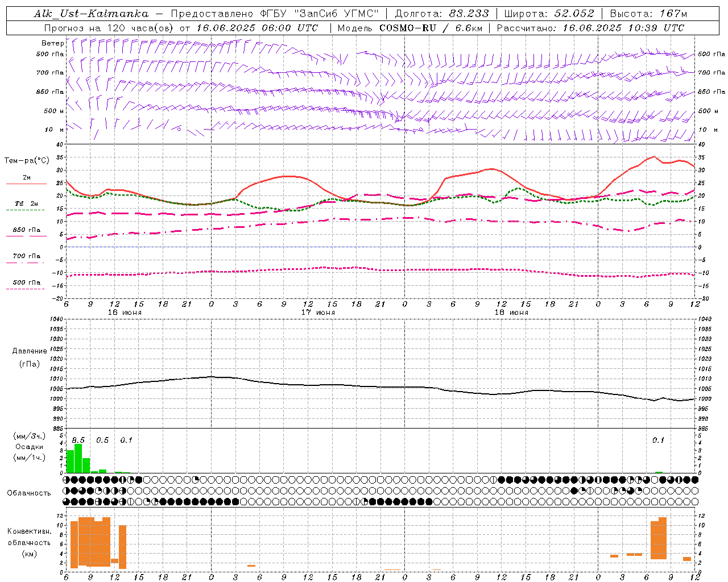This screenshot has width=728, height=582.
Task: Click 'Рассчитано: 16.06.2025 10:39 UTC' timestamp
Action: (590, 28)
